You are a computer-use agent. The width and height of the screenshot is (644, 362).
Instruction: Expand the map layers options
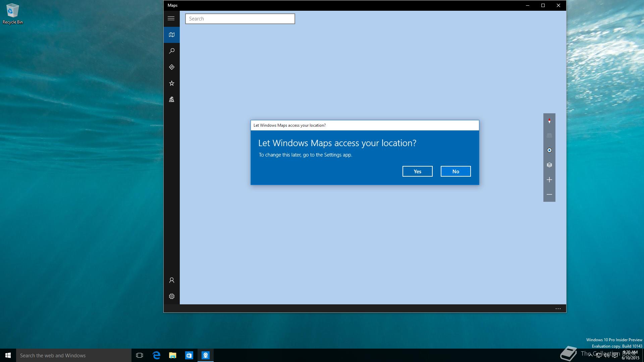(549, 165)
